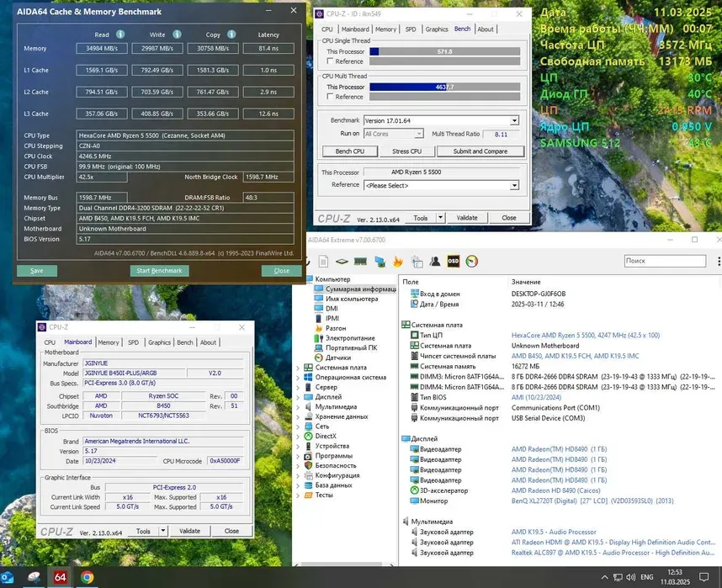The height and width of the screenshot is (588, 722).
Task: Expand the Системная плата tree node
Action: click(x=297, y=368)
